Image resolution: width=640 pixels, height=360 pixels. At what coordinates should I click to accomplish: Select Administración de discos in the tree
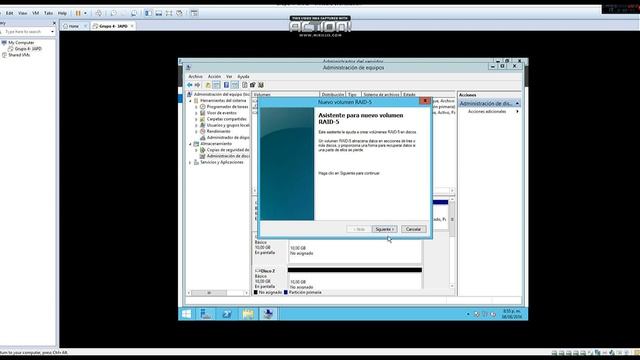(228, 156)
